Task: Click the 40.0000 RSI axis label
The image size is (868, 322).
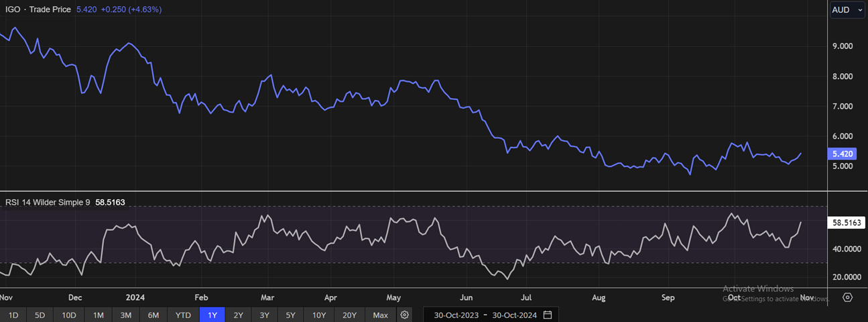Action: tap(847, 249)
